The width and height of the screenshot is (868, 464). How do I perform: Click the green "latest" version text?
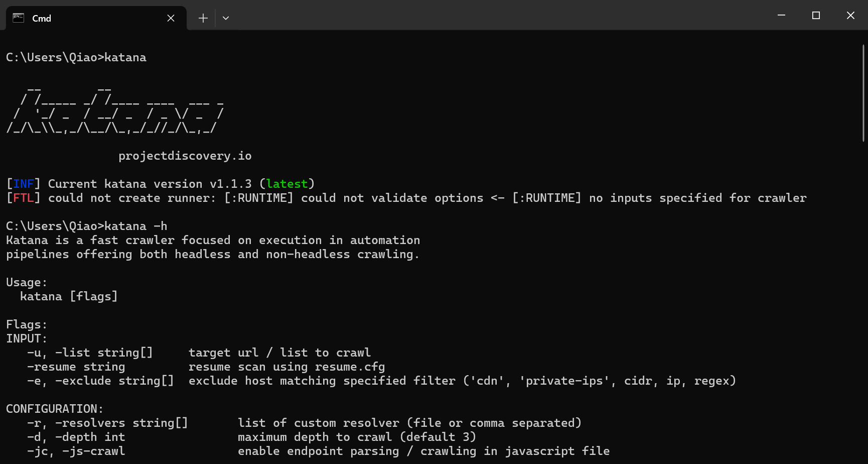[x=287, y=184]
